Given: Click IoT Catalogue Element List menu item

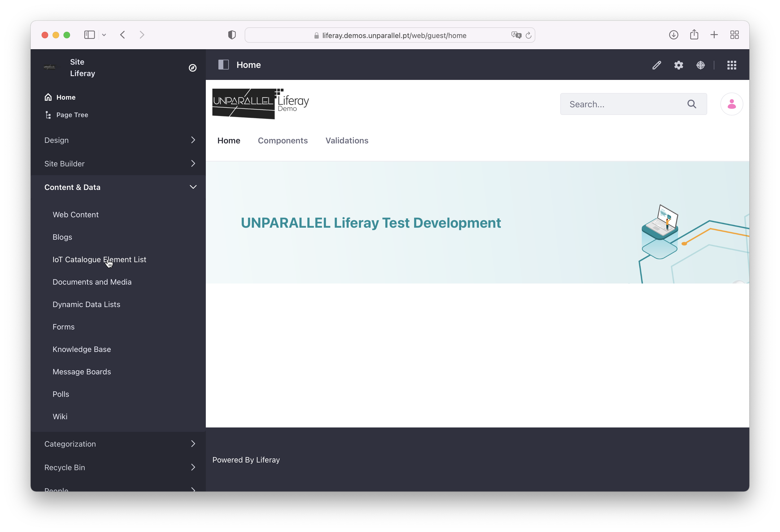Looking at the screenshot, I should 100,259.
